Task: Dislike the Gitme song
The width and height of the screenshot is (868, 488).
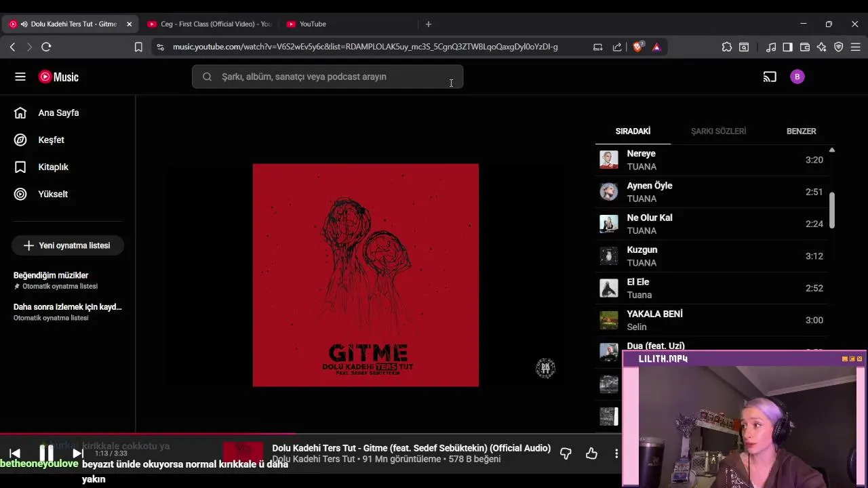Action: 566,453
